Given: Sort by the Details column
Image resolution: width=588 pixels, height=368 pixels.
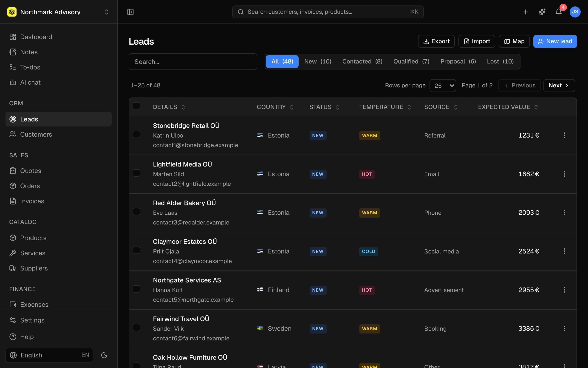Looking at the screenshot, I should [169, 107].
